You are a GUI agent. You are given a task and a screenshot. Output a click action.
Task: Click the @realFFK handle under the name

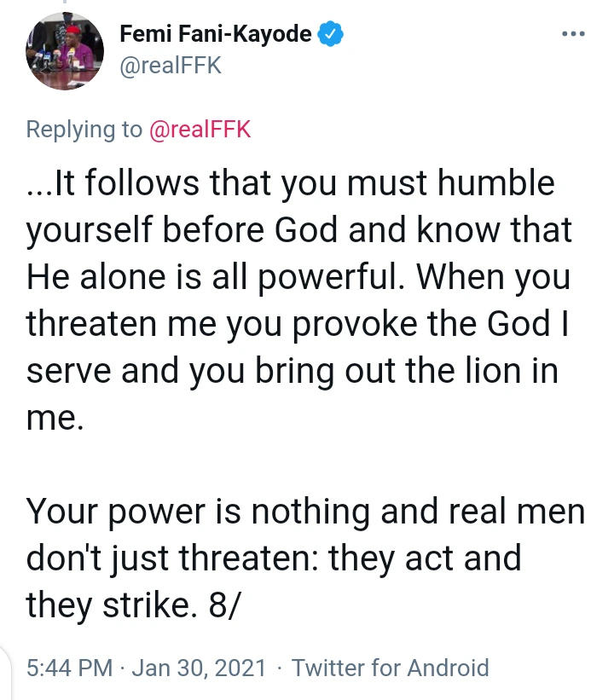point(170,66)
